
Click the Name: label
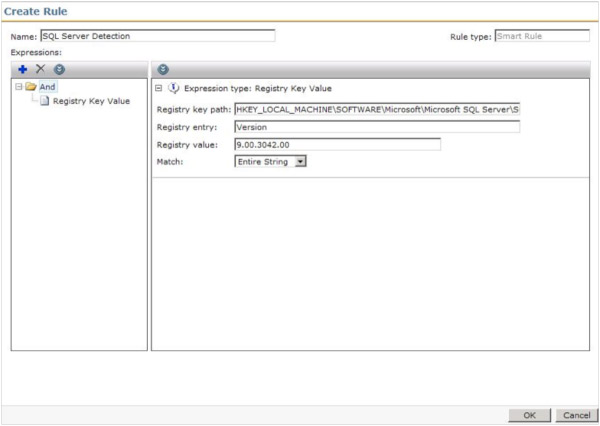pyautogui.click(x=24, y=37)
